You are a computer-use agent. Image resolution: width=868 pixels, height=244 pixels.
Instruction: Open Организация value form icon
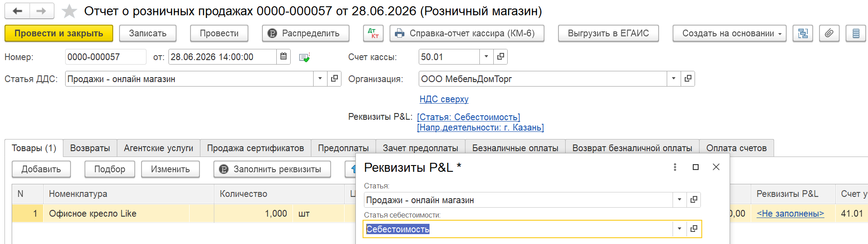688,78
